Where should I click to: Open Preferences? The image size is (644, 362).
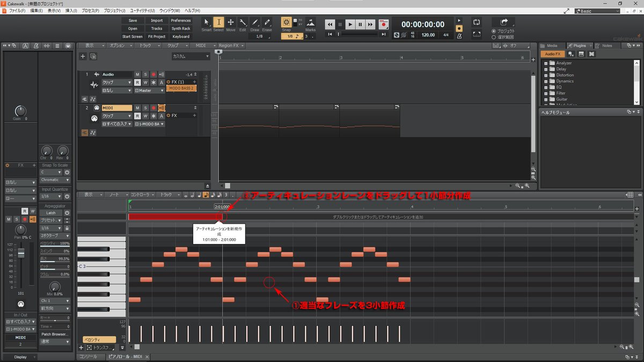point(181,20)
